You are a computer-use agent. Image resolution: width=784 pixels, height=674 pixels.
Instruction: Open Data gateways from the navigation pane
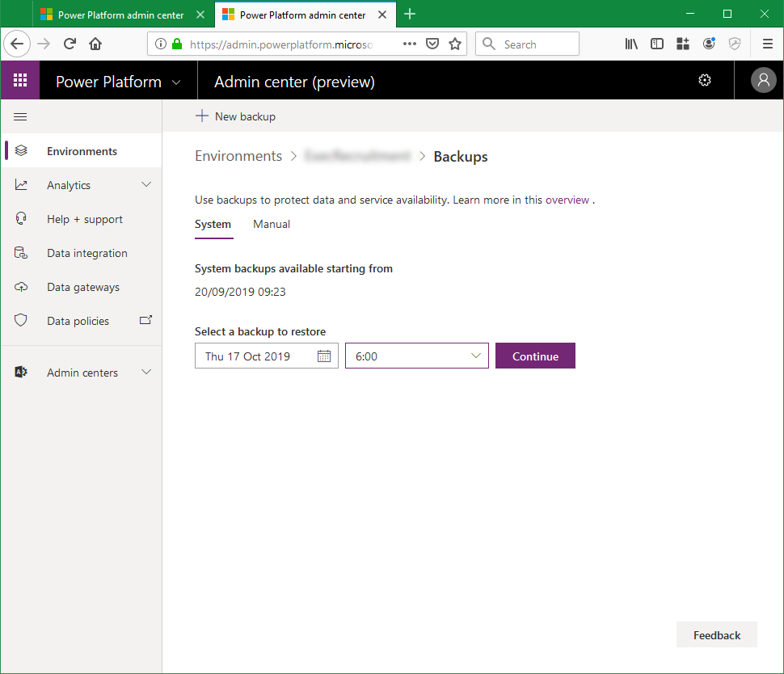21,286
